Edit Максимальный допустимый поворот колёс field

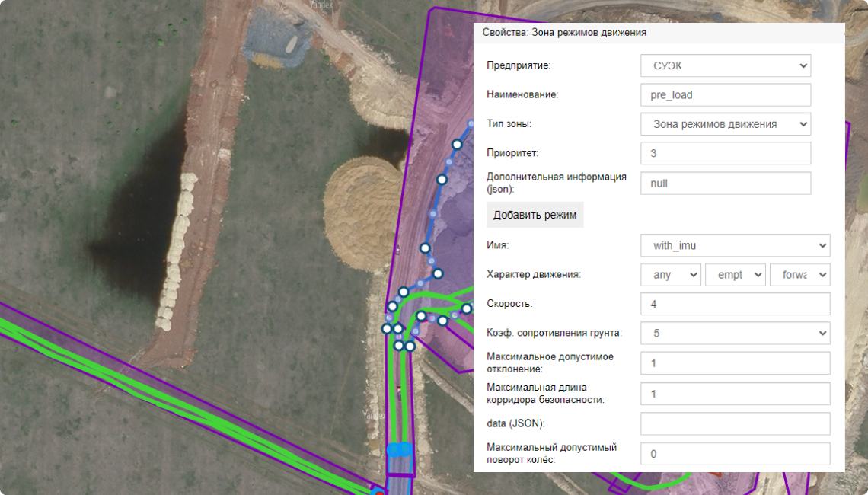pos(736,453)
